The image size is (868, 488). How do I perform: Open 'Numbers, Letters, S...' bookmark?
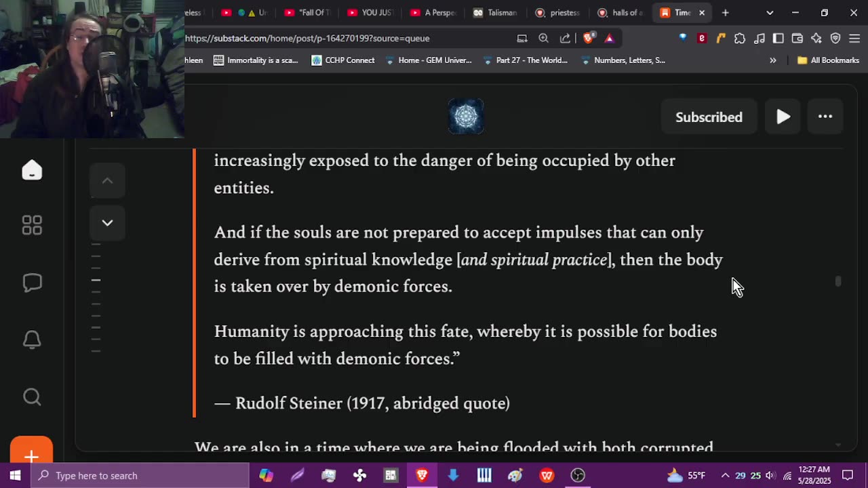[623, 60]
